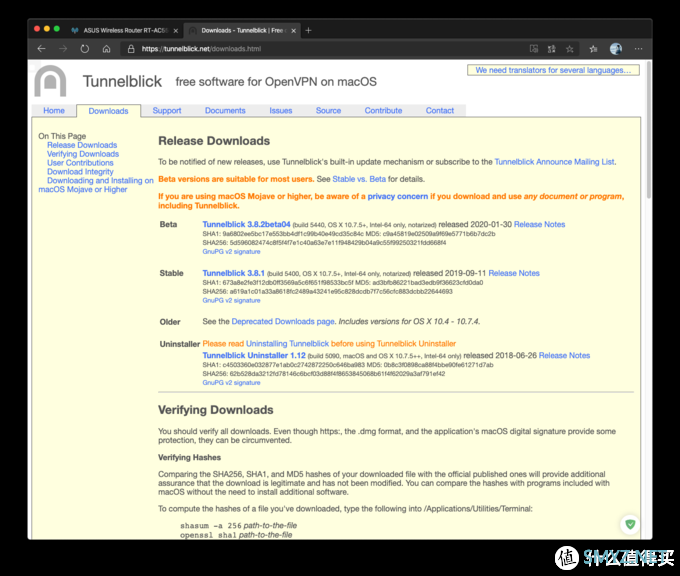Screen dimensions: 680x576
Task: Click the page vertical scrollbar
Action: (649, 130)
